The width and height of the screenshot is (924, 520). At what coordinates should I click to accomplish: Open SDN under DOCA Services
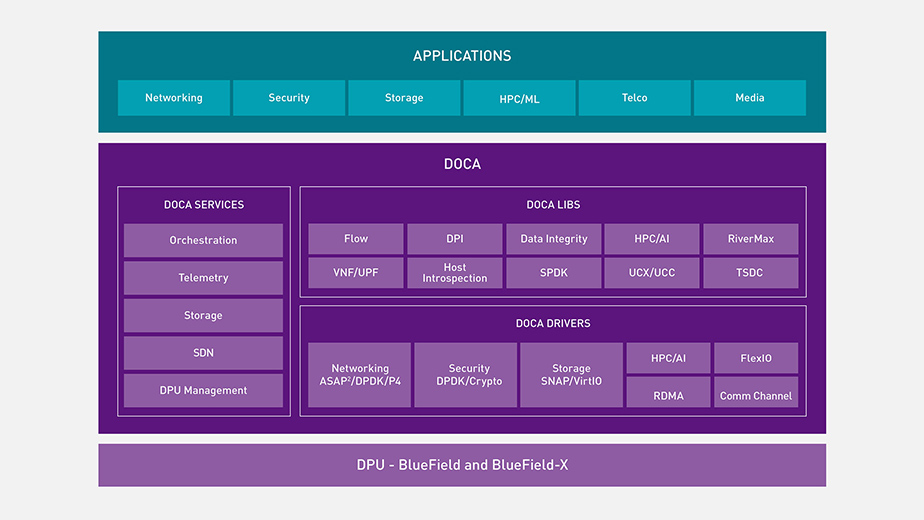pyautogui.click(x=203, y=353)
